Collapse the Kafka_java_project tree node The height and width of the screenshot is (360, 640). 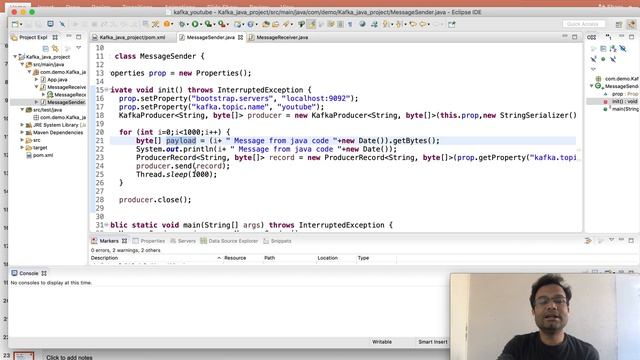[x=15, y=57]
